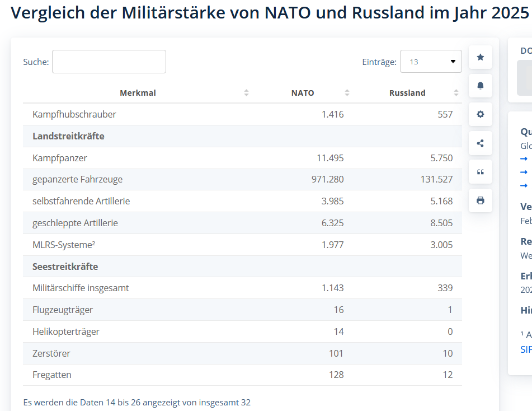Click the printer icon
Screen dimensions: 532x411
pos(480,200)
